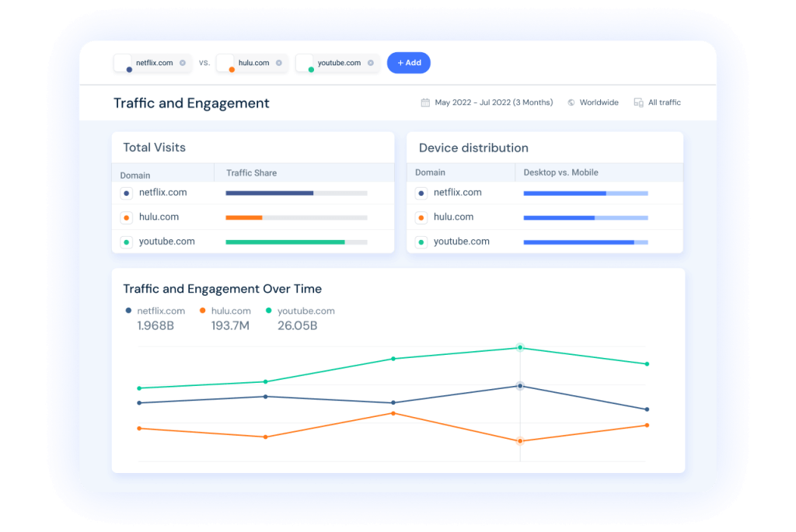Click youtube.com green traffic share bar
This screenshot has width=796, height=532.
[x=285, y=242]
